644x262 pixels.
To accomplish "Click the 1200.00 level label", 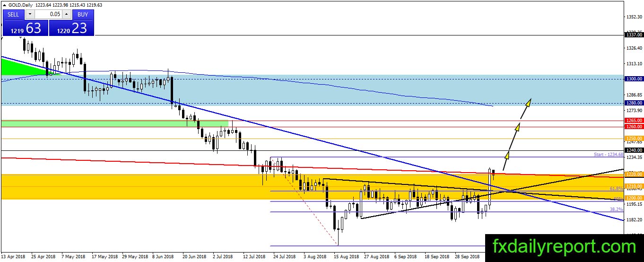I will 634,198.
